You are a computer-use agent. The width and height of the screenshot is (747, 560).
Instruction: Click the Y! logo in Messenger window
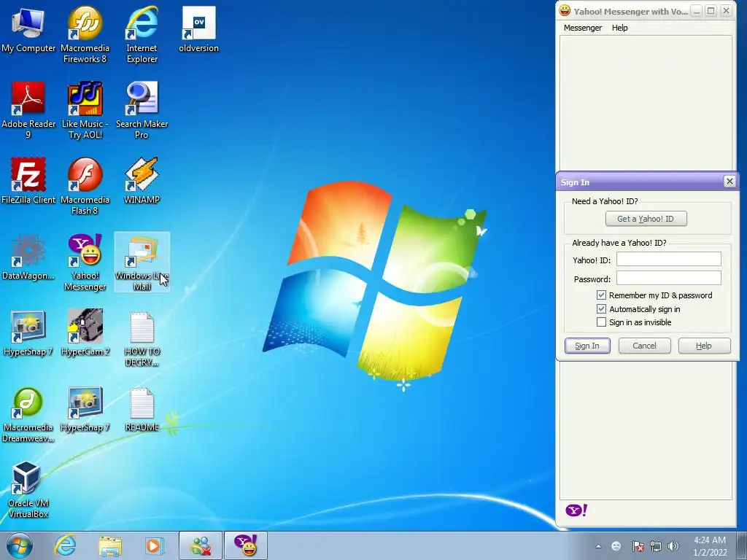pos(576,510)
